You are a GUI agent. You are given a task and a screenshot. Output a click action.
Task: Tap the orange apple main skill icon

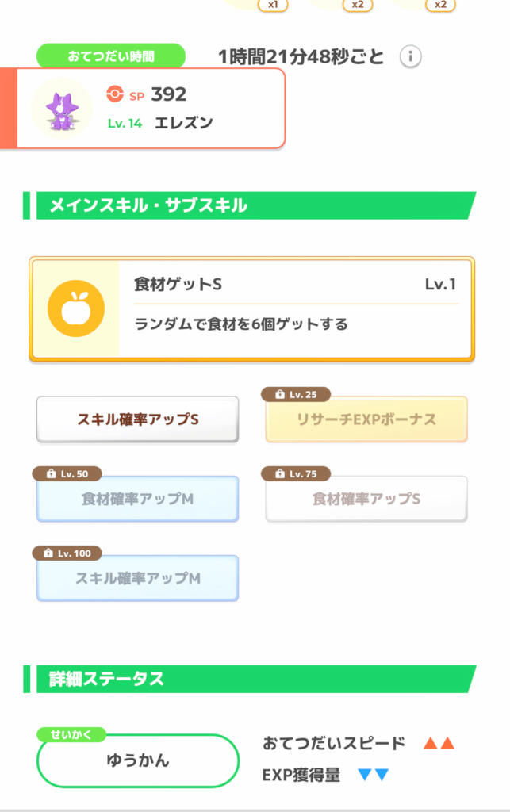click(76, 308)
